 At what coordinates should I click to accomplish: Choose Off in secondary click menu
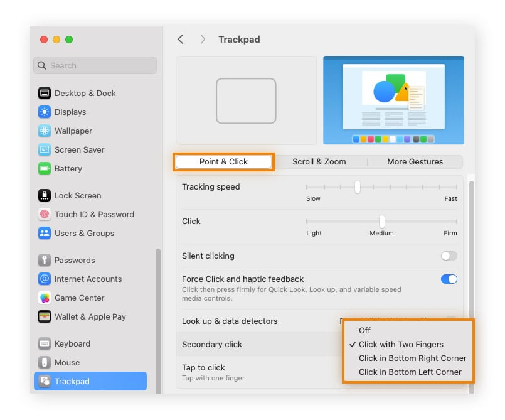pyautogui.click(x=364, y=330)
